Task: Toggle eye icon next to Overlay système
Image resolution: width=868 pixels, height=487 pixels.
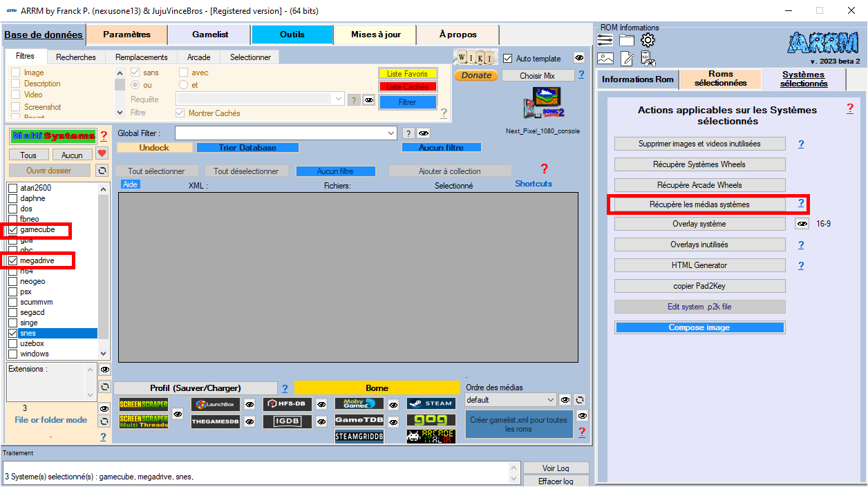Action: (802, 224)
